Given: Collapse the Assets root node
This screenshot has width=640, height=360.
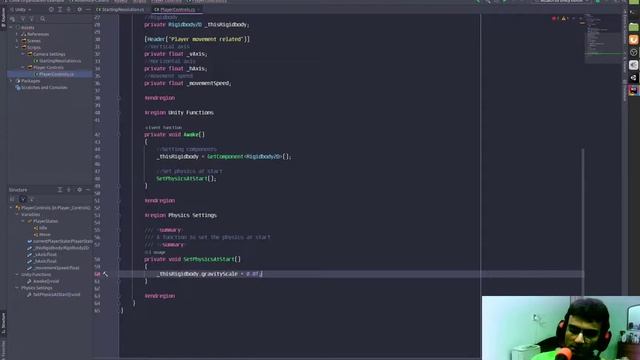Looking at the screenshot, I should click(x=11, y=27).
